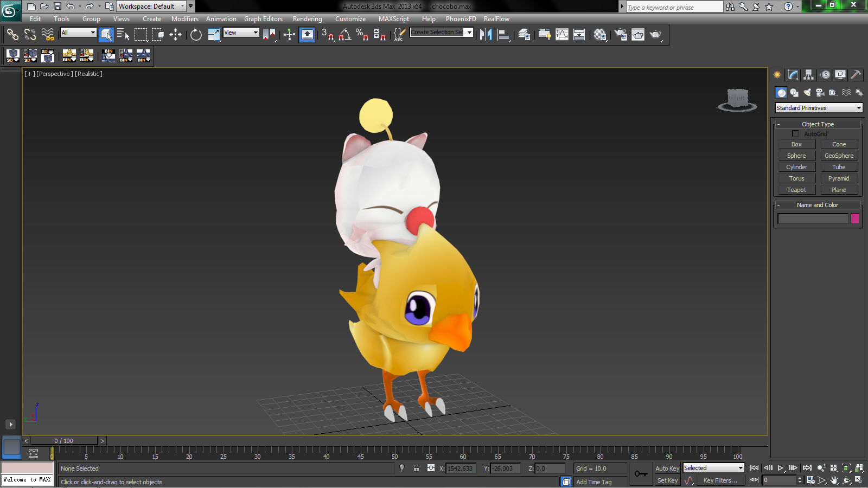Open the selection filter All dropdown

[x=78, y=33]
